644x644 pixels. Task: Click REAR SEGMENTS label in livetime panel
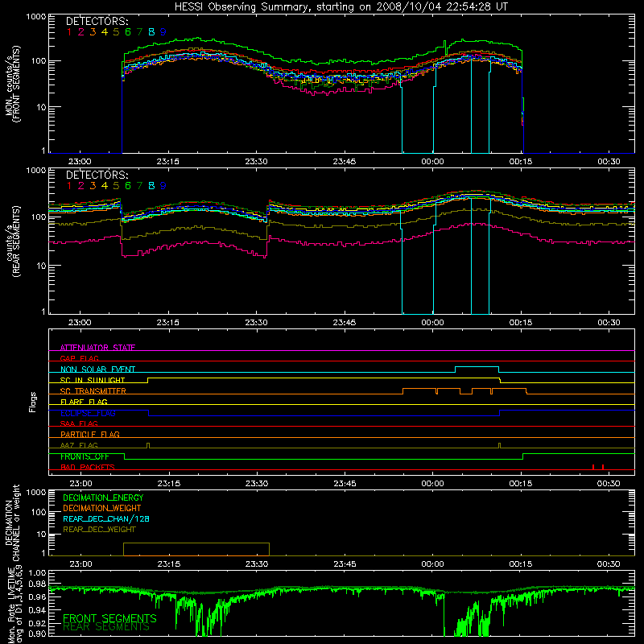106,627
